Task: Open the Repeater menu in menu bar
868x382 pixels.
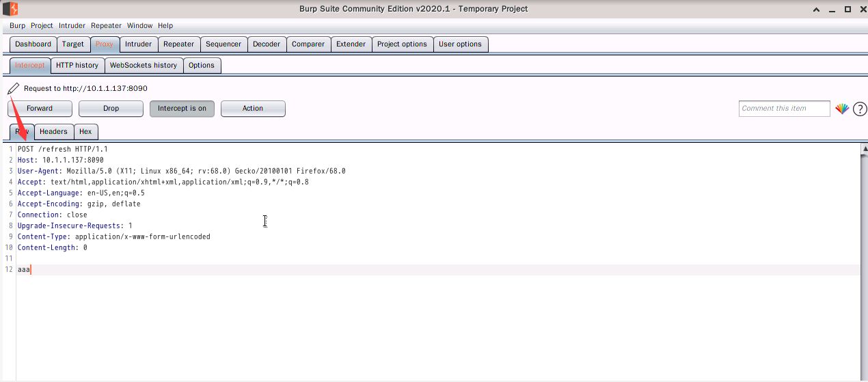Action: 106,25
